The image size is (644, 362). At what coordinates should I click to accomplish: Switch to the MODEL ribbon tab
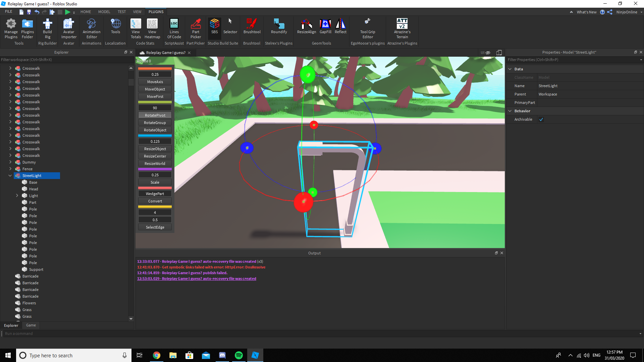click(x=104, y=12)
